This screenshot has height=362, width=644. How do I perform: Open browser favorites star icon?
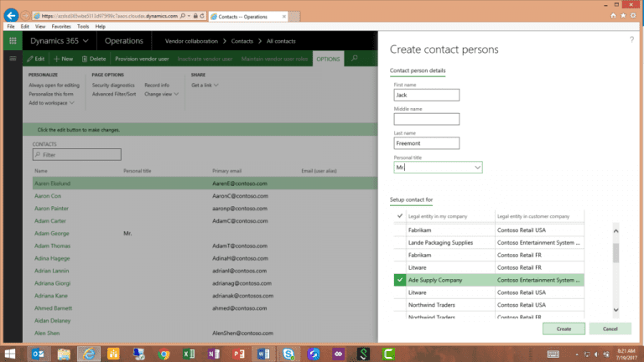point(623,16)
